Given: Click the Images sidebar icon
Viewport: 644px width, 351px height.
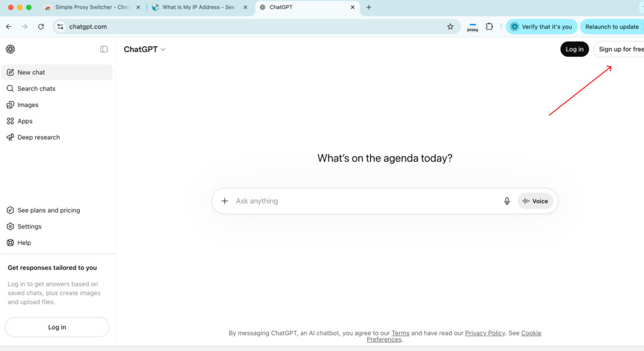Looking at the screenshot, I should tap(10, 105).
